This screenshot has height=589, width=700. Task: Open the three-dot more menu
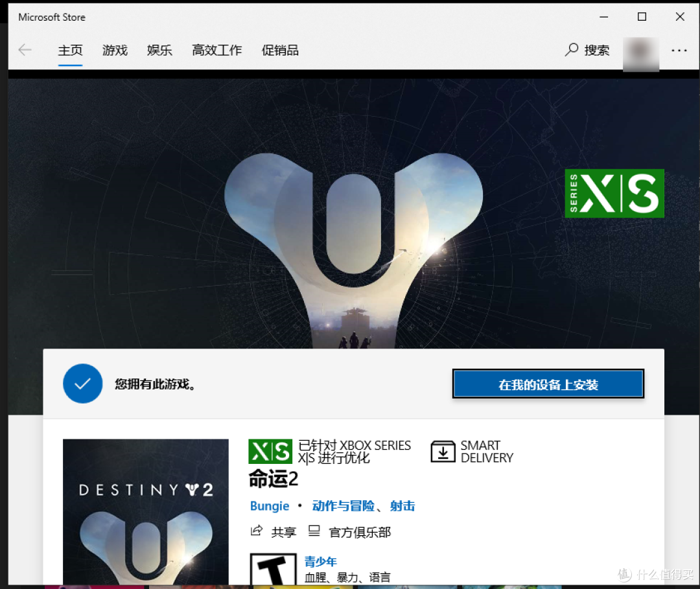coord(679,51)
